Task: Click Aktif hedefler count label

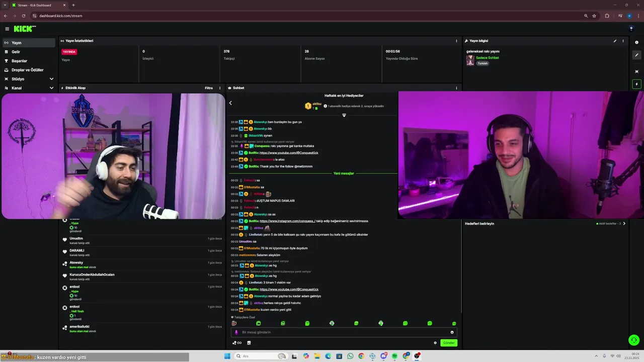Action: tap(609, 223)
